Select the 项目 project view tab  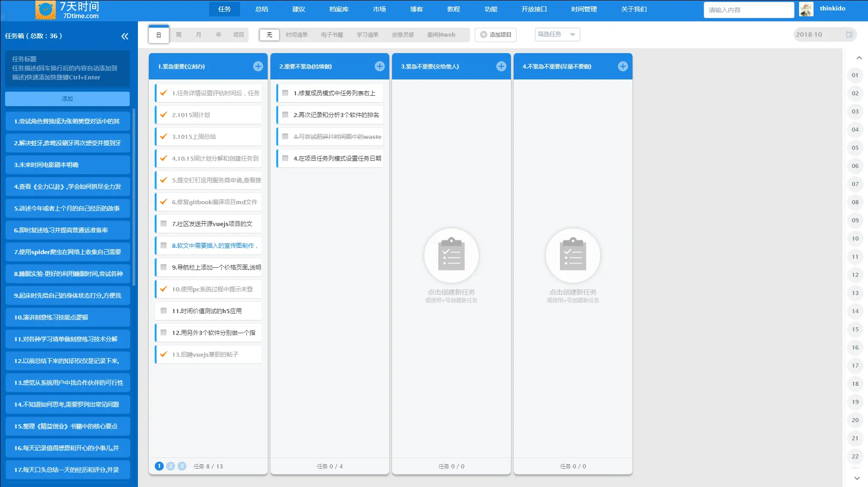(x=239, y=34)
